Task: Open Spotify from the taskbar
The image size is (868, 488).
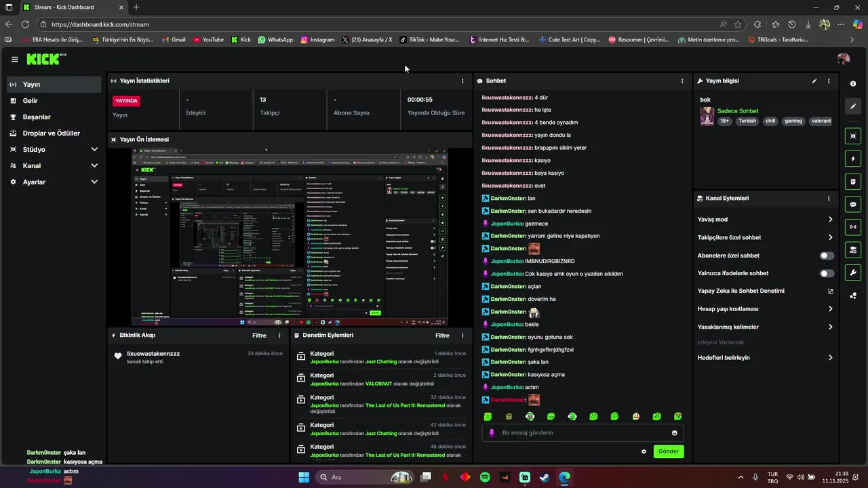Action: pyautogui.click(x=485, y=477)
